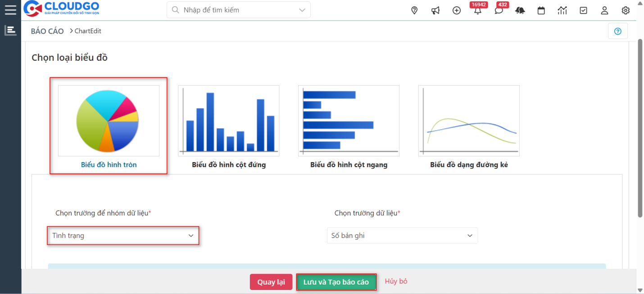Open the notifications bell with 16942 badge

(x=477, y=10)
